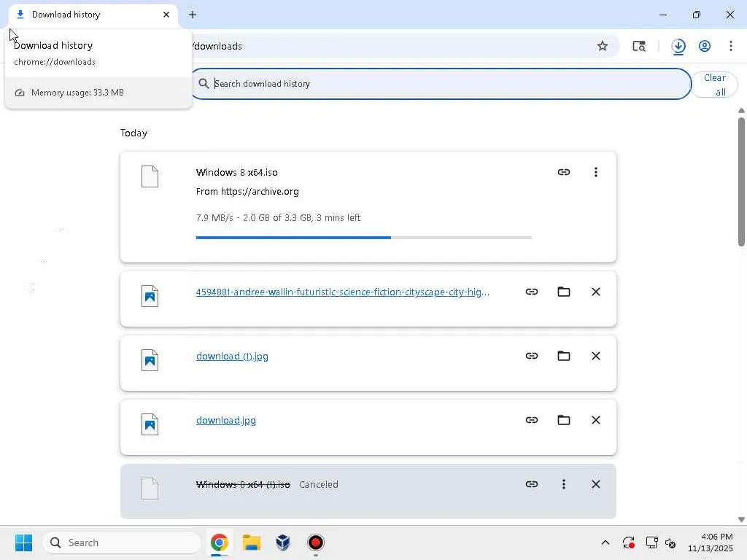Copy download link for download.jpg
This screenshot has width=747, height=560.
tap(532, 420)
